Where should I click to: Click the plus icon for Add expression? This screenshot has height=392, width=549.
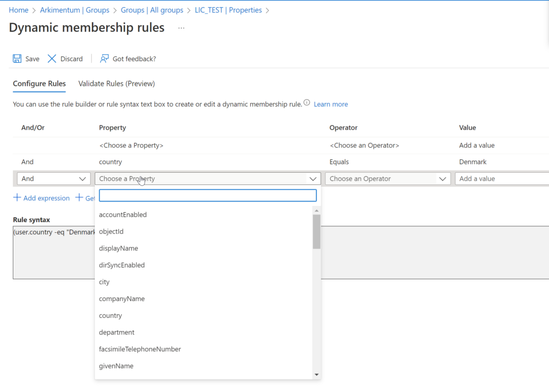click(17, 197)
